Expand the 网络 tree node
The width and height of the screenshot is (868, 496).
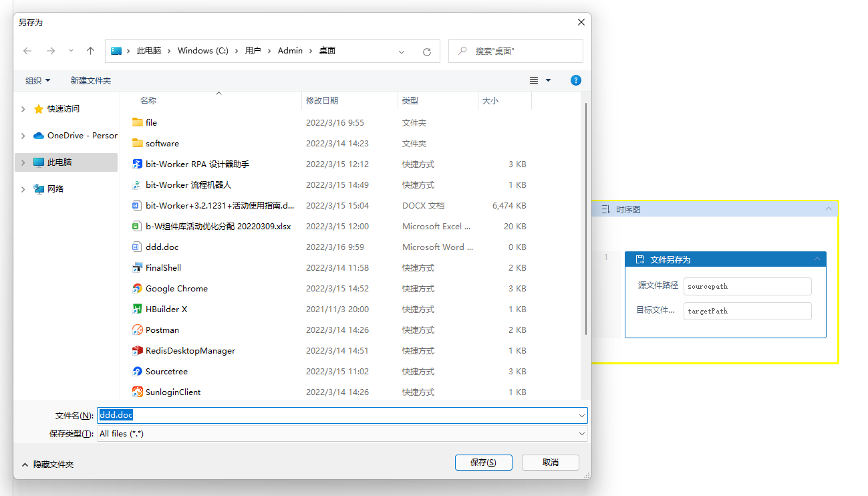23,189
